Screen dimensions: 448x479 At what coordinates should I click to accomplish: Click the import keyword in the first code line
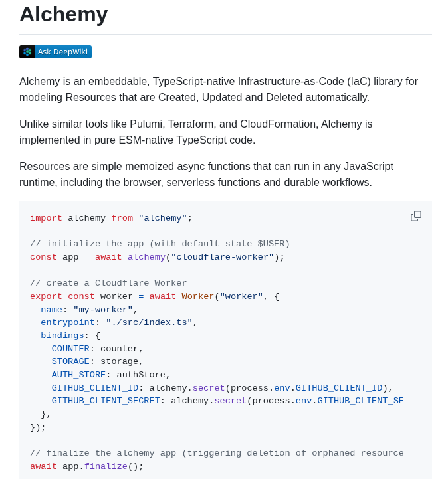point(46,218)
